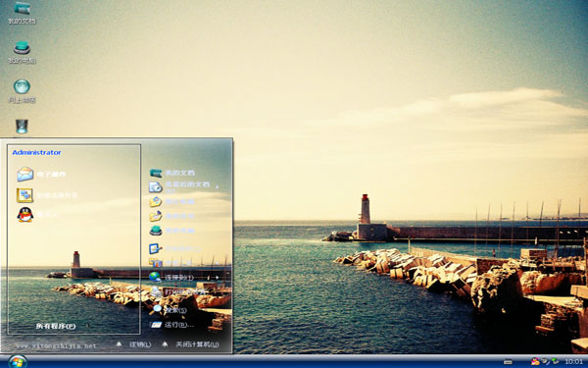This screenshot has height=368, width=588.
Task: Open the language bar keyboard icon on taskbar
Action: pyautogui.click(x=508, y=362)
